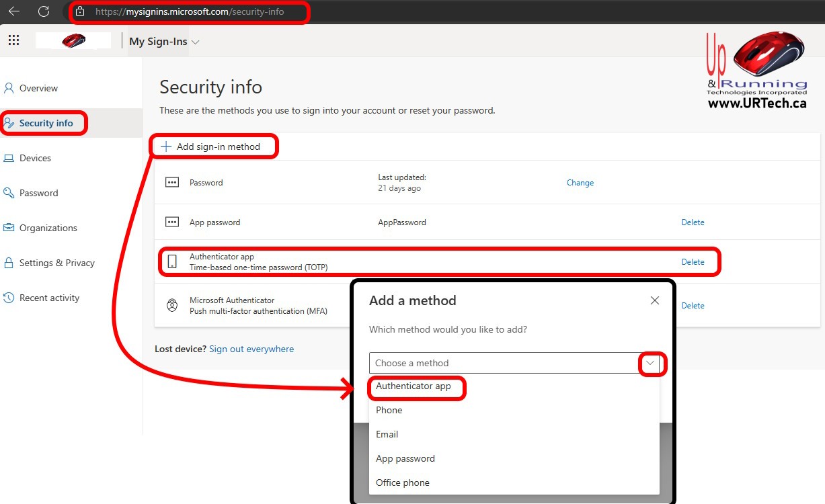Delete the Authenticator app TOTP method
Image resolution: width=825 pixels, height=504 pixels.
click(x=693, y=262)
